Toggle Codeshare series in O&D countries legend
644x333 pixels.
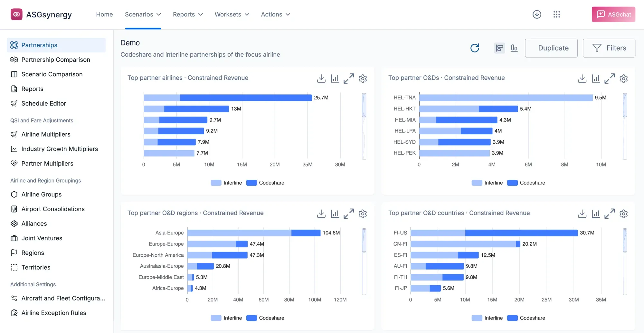tap(526, 318)
